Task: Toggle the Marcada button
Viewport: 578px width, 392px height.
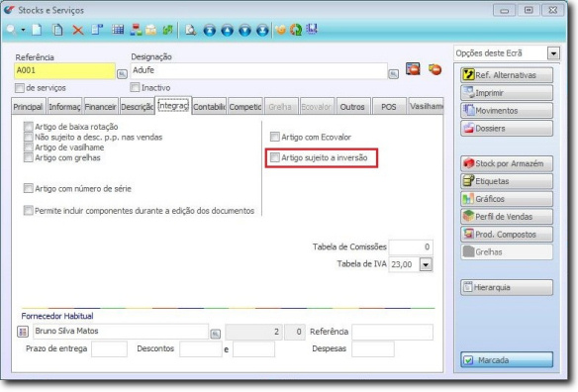Action: coord(507,360)
